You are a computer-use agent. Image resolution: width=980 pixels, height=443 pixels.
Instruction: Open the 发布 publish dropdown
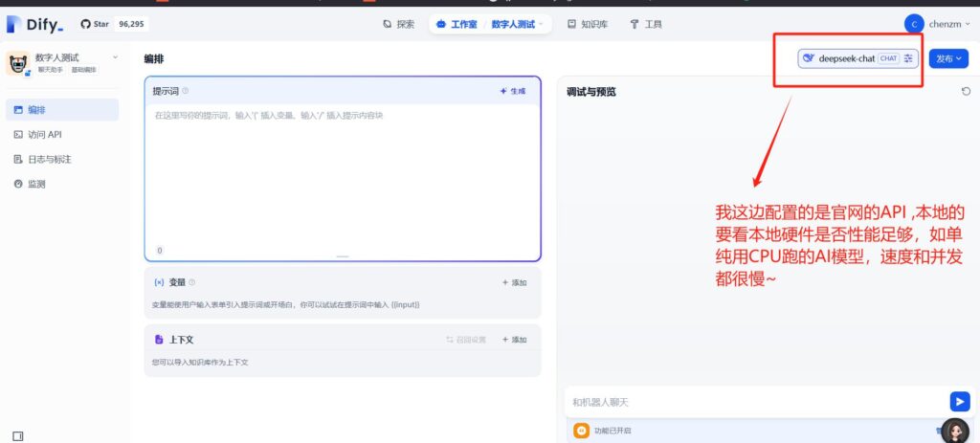(948, 58)
